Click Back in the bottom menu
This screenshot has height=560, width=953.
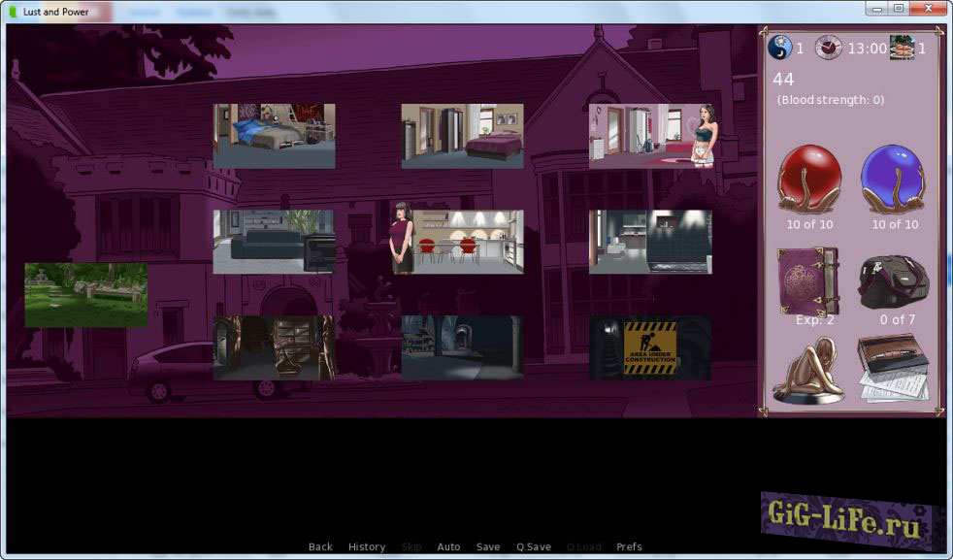(x=320, y=547)
